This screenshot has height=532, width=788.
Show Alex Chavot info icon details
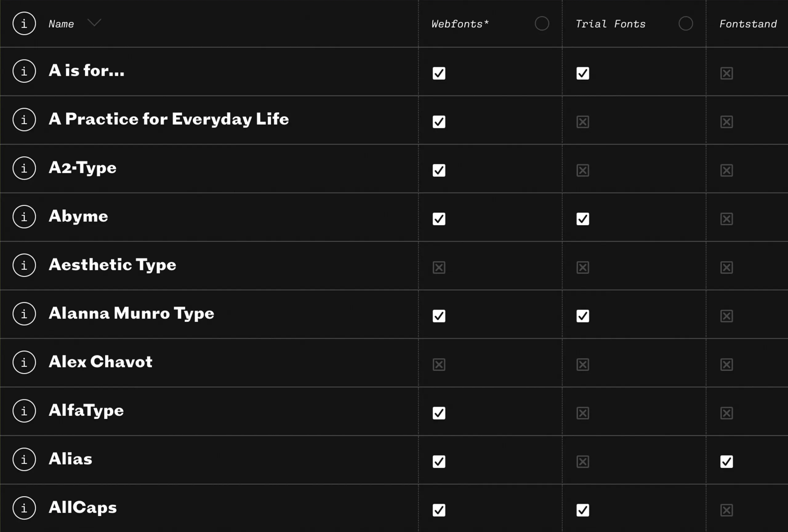(x=24, y=362)
